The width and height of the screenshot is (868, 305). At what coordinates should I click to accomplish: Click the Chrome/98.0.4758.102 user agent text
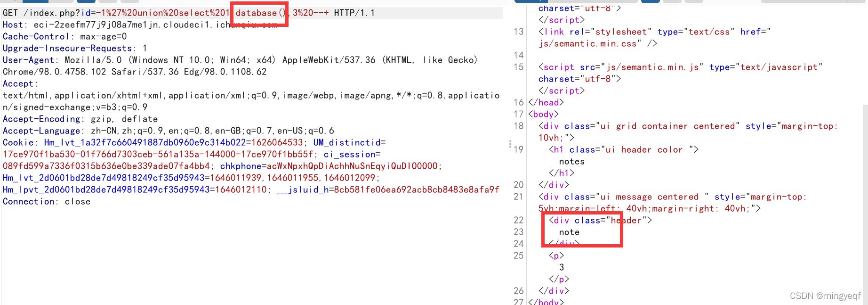click(54, 72)
